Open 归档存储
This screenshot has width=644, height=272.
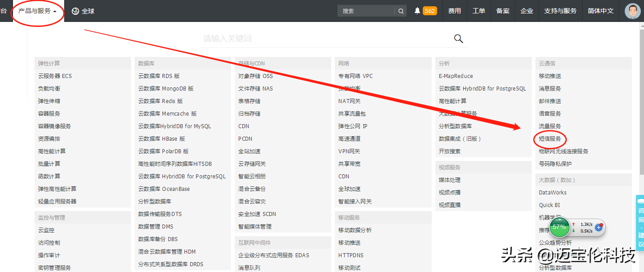click(x=250, y=114)
